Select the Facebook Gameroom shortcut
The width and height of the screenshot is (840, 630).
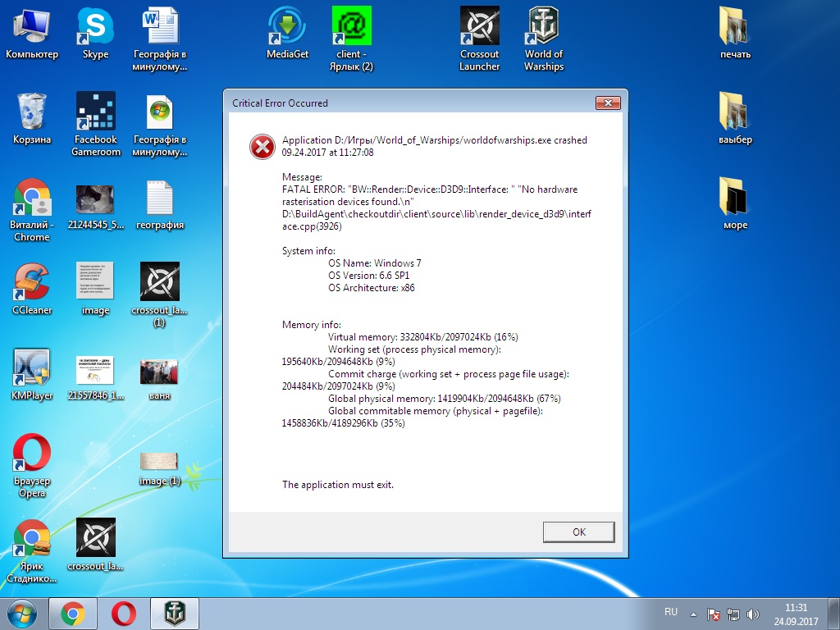[96, 125]
